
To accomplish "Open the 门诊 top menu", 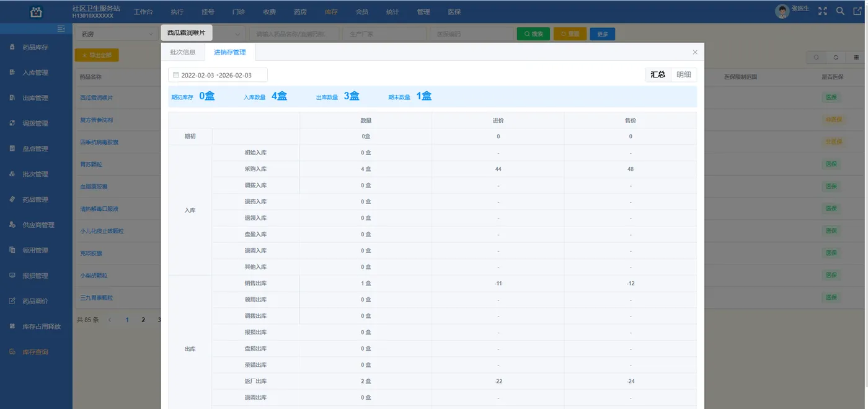I will click(239, 12).
